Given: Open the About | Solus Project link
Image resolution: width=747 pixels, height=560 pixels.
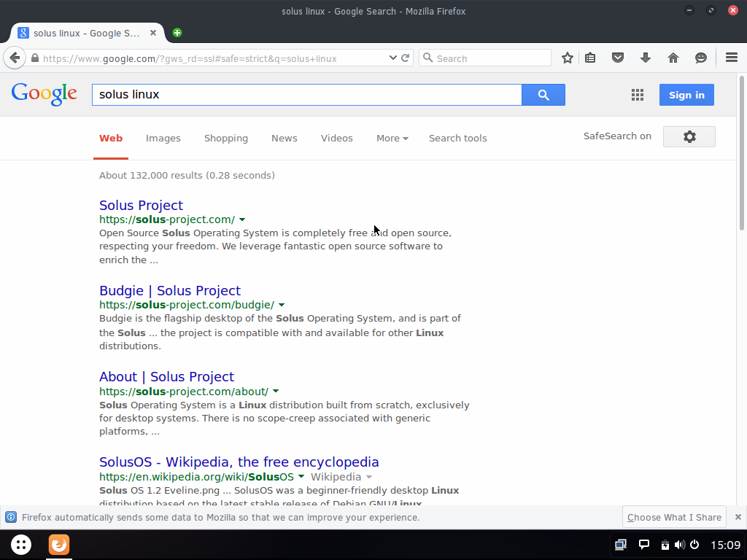Looking at the screenshot, I should click(x=167, y=377).
